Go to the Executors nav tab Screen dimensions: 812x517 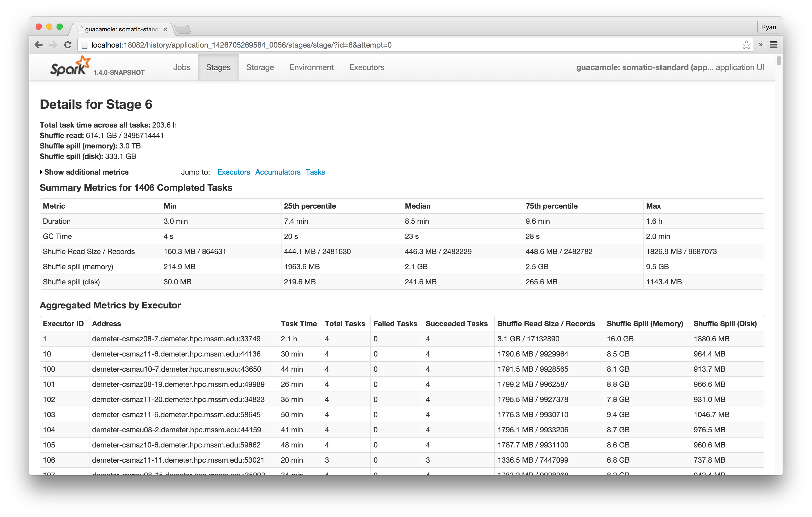coord(366,67)
